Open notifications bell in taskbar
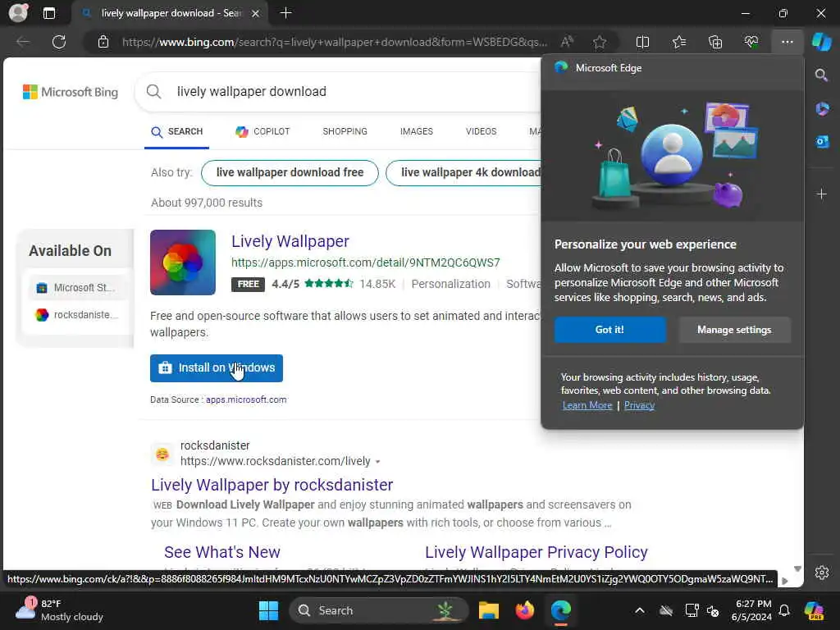This screenshot has height=630, width=840. click(784, 610)
